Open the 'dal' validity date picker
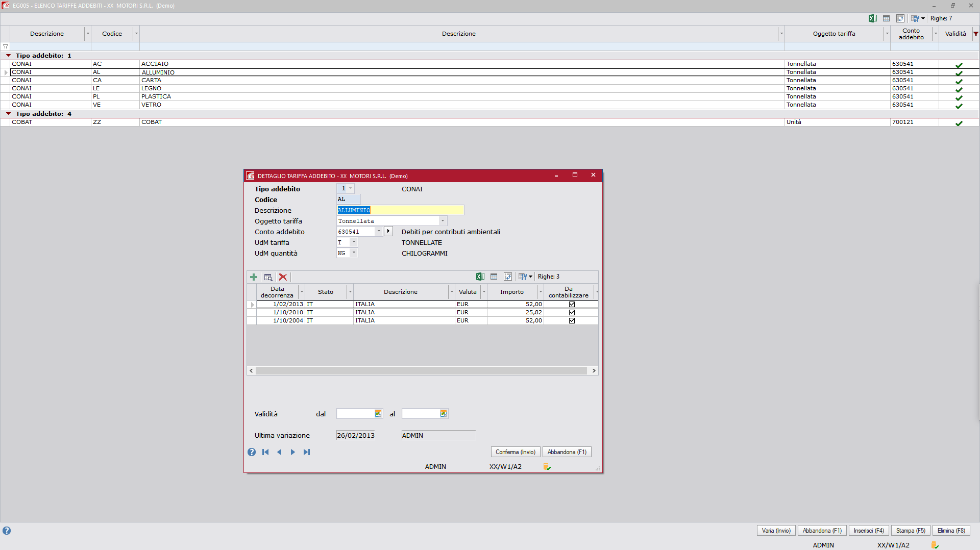980x550 pixels. tap(378, 414)
